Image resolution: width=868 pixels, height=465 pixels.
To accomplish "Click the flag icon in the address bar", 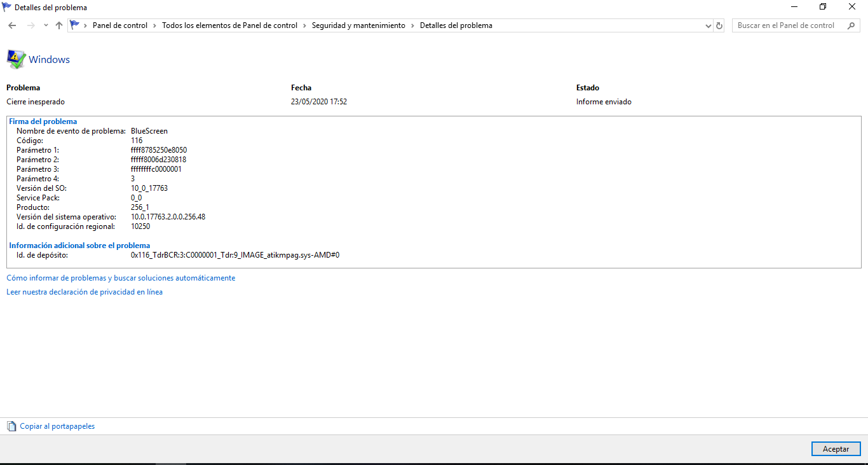I will (x=75, y=25).
